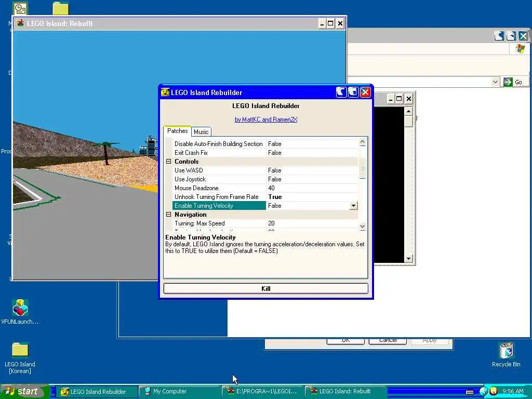This screenshot has width=532, height=399.
Task: Open the Enable Turning Velocity value dropdown
Action: click(353, 206)
